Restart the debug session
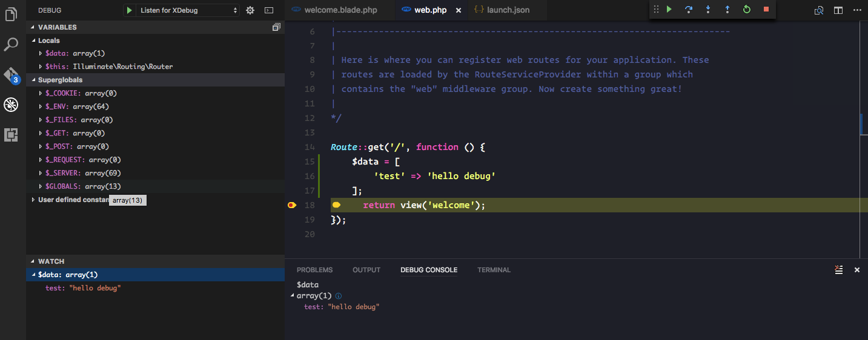The height and width of the screenshot is (340, 868). tap(746, 10)
